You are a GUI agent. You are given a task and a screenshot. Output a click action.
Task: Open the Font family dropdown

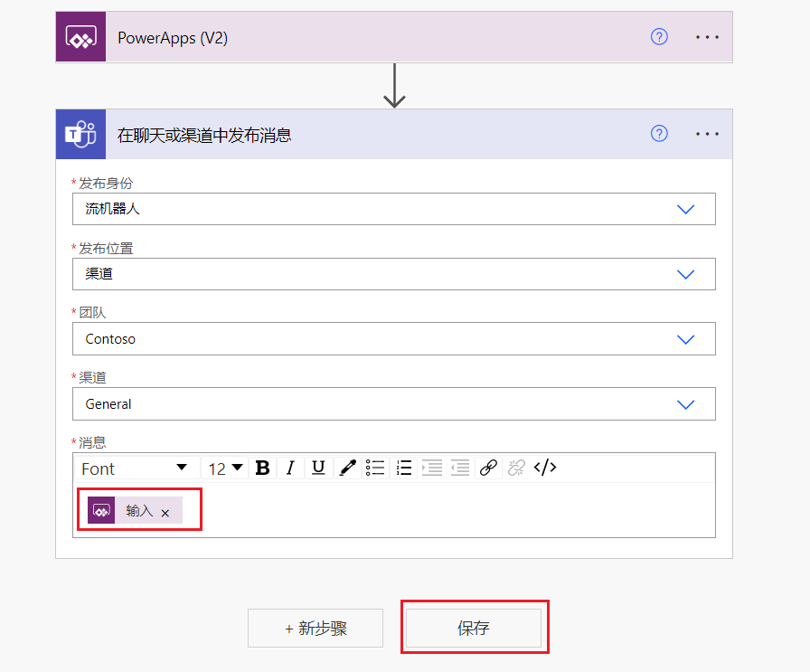(136, 468)
